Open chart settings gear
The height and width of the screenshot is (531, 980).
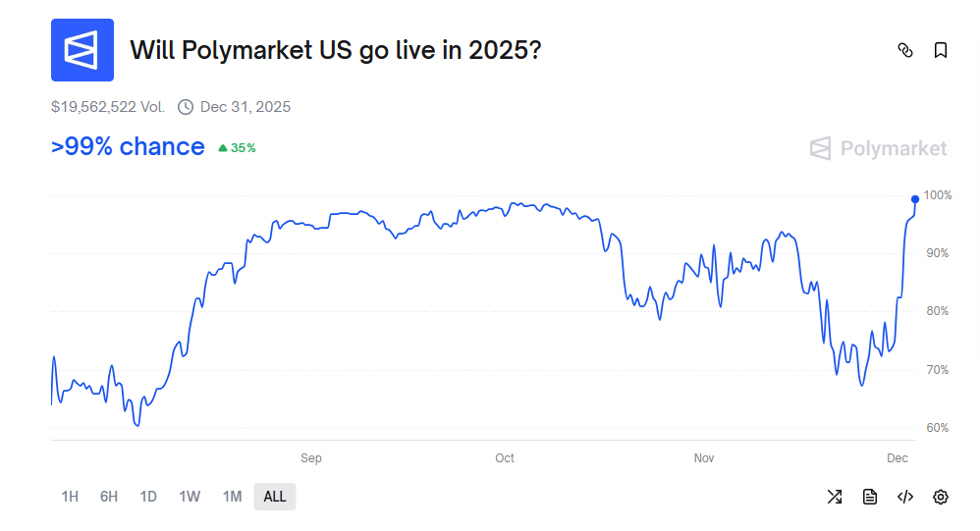pos(941,497)
